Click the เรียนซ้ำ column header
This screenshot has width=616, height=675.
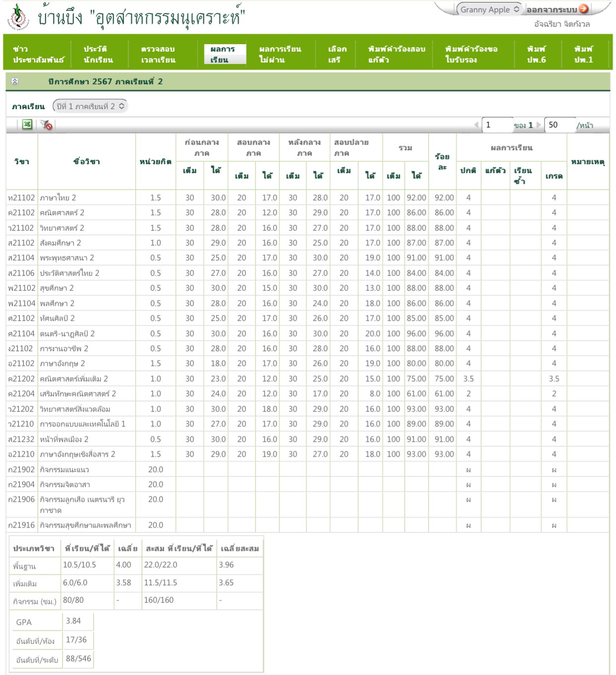[x=525, y=176]
